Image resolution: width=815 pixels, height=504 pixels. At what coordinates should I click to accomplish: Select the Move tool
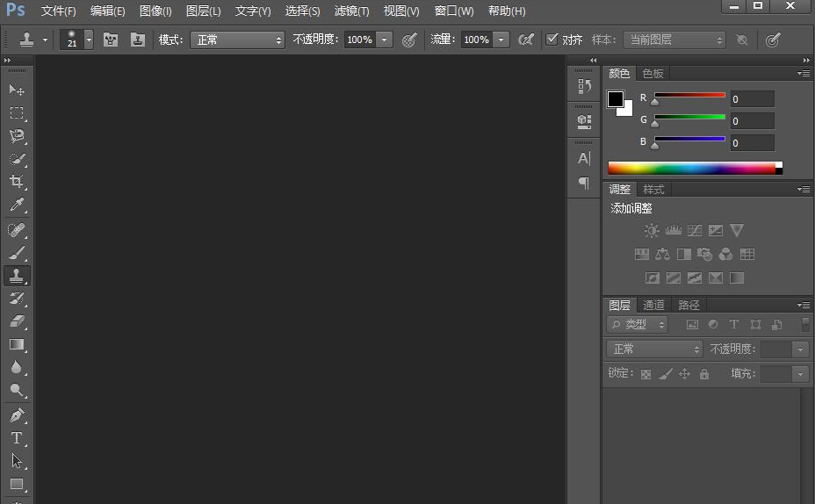[x=17, y=90]
